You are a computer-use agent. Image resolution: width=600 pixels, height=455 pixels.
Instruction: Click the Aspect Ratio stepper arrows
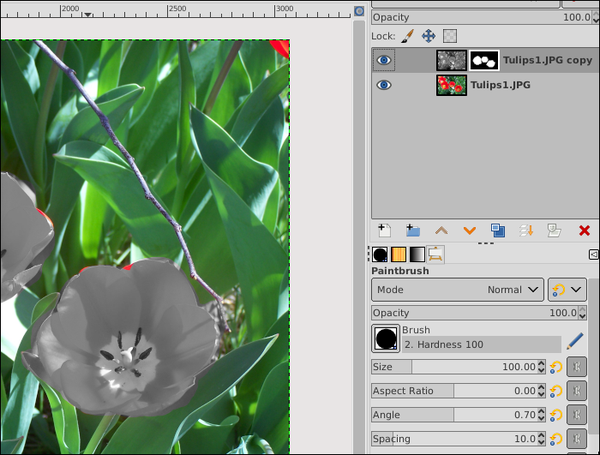[x=541, y=391]
